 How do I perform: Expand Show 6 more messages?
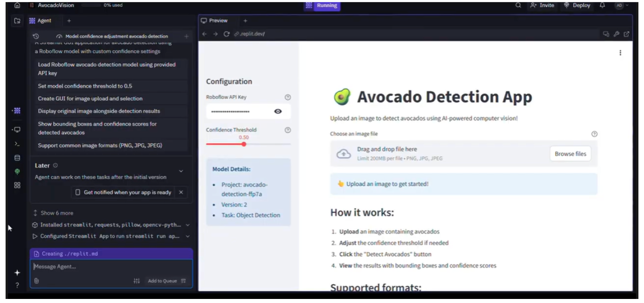53,213
